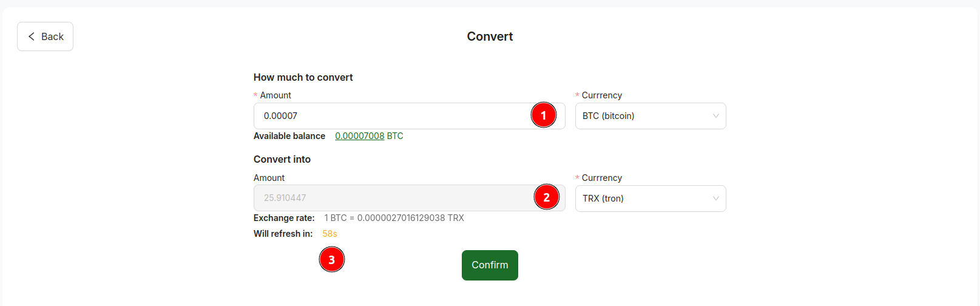Click the red circle marker numbered 1
The height and width of the screenshot is (306, 980).
click(x=544, y=115)
